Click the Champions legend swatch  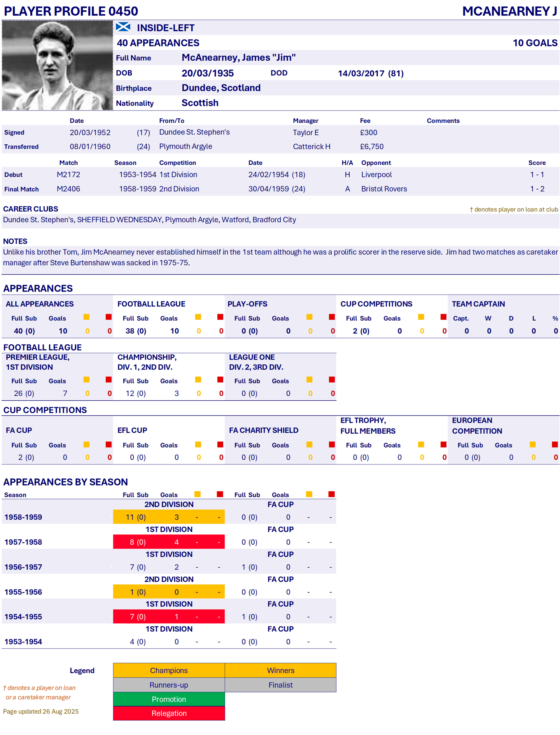point(169,670)
